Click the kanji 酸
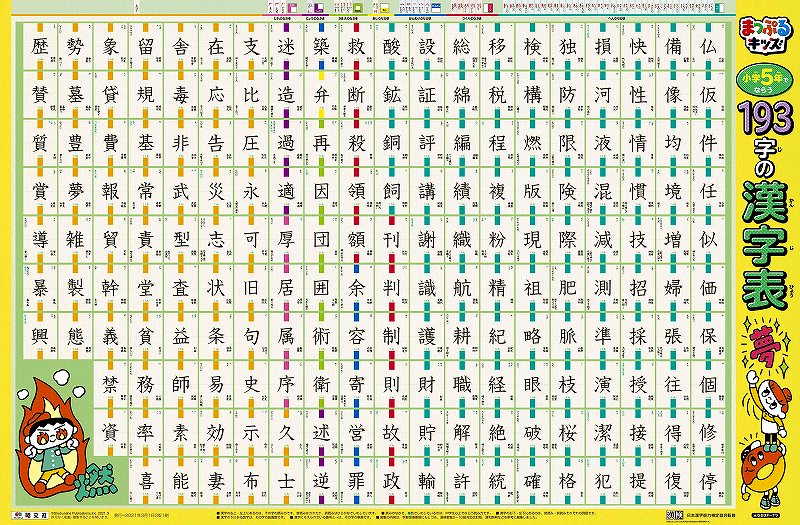Image resolution: width=800 pixels, height=525 pixels. [391, 47]
